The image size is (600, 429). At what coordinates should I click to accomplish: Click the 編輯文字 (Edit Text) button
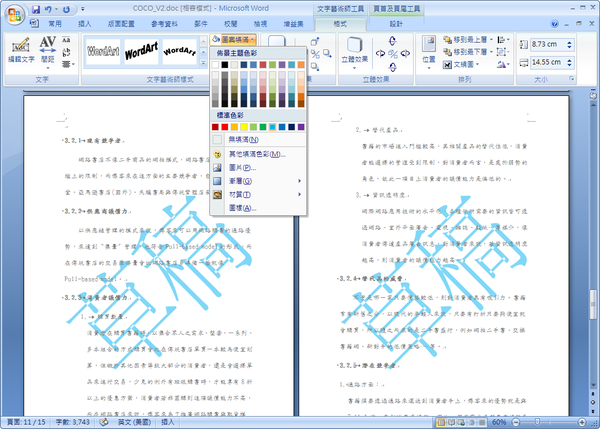click(21, 50)
